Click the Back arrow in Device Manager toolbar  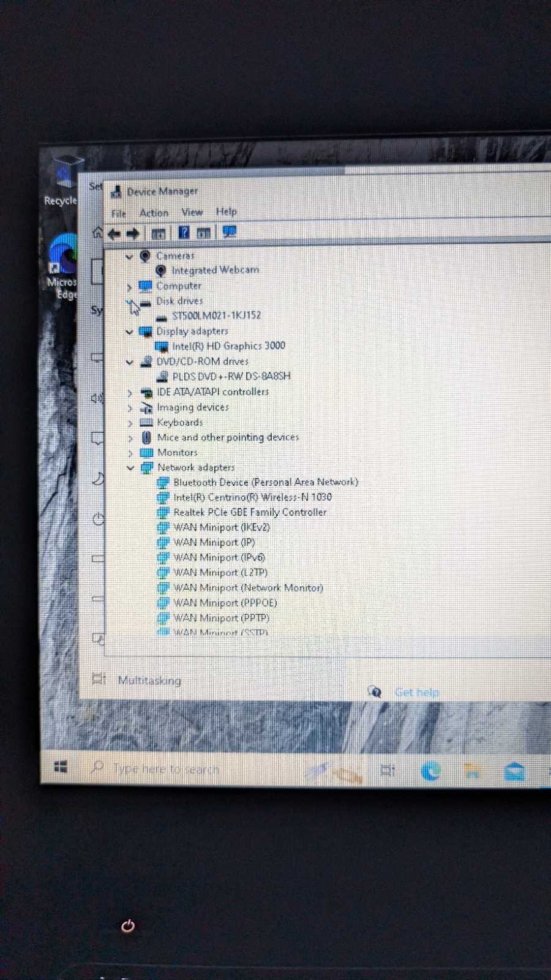pyautogui.click(x=114, y=233)
